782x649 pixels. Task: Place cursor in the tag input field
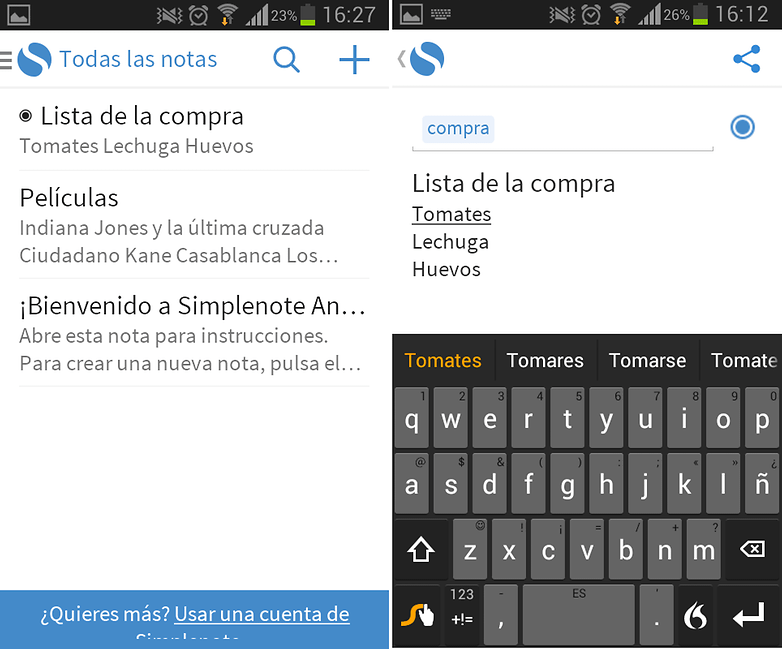point(563,130)
